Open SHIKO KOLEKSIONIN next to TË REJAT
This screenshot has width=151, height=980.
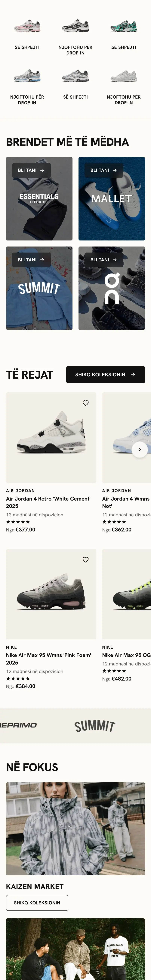[x=106, y=375]
